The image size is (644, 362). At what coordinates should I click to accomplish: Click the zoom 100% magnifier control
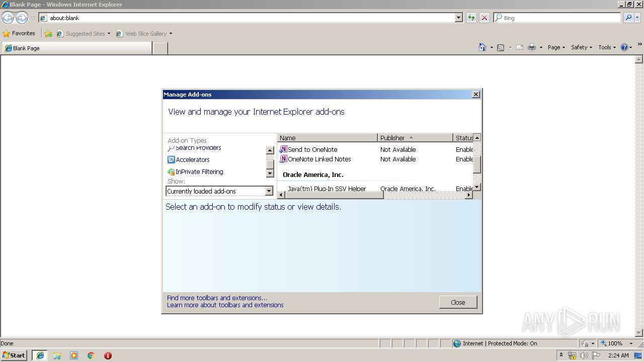(x=612, y=343)
